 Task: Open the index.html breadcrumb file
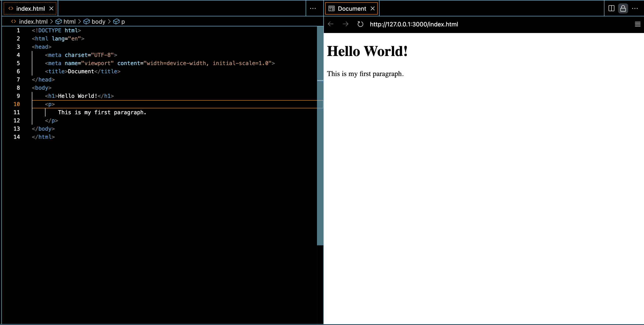coord(33,21)
